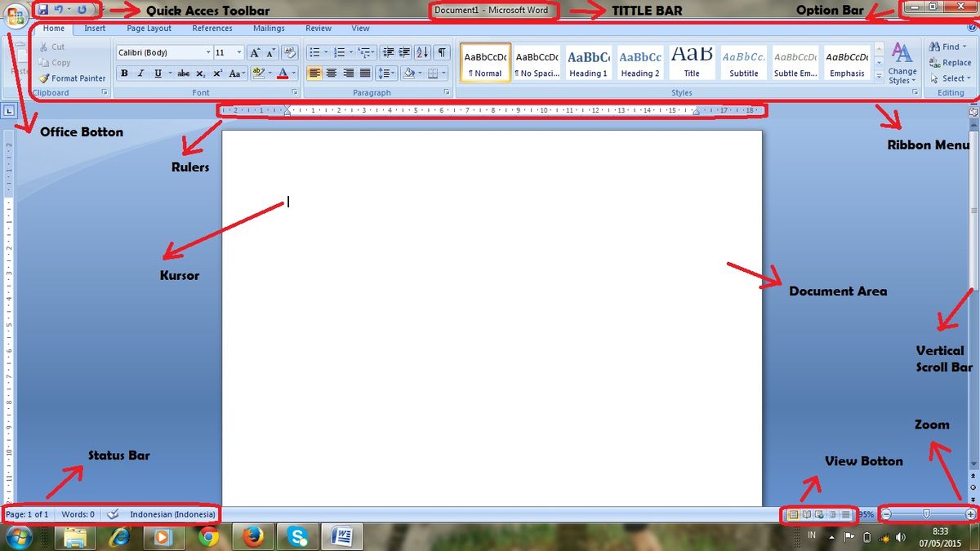Shrink the font size

click(270, 52)
